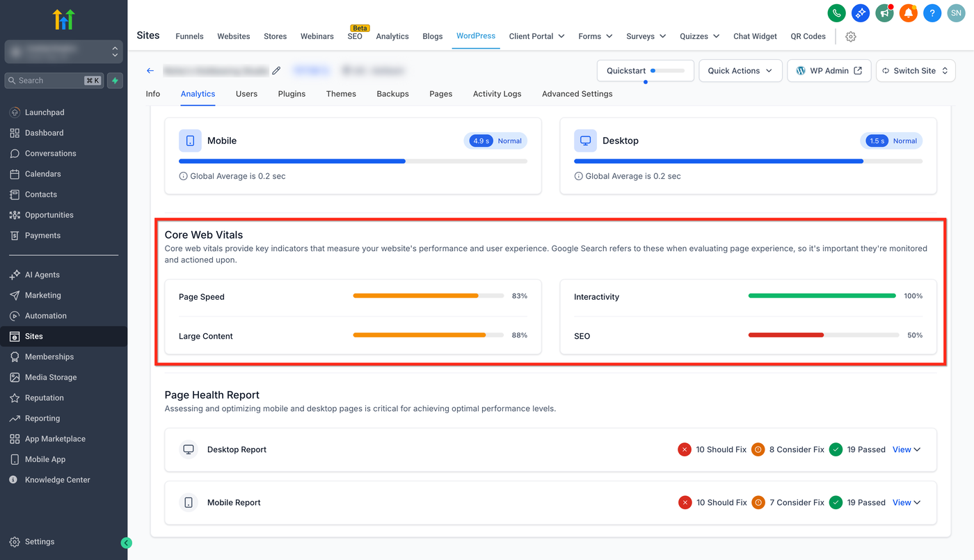This screenshot has height=560, width=974.
Task: Open the megaphone announcements icon
Action: tap(884, 13)
